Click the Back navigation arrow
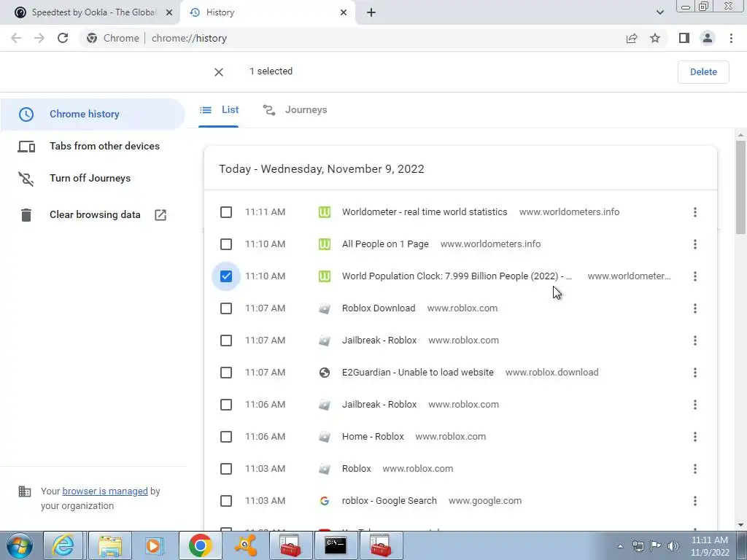 tap(16, 38)
